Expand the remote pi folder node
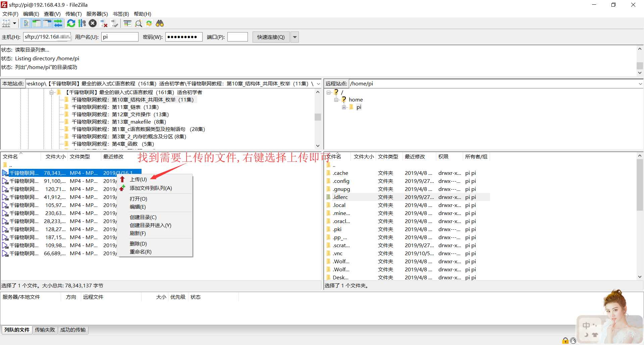Viewport: 644px width, 345px height. point(344,107)
